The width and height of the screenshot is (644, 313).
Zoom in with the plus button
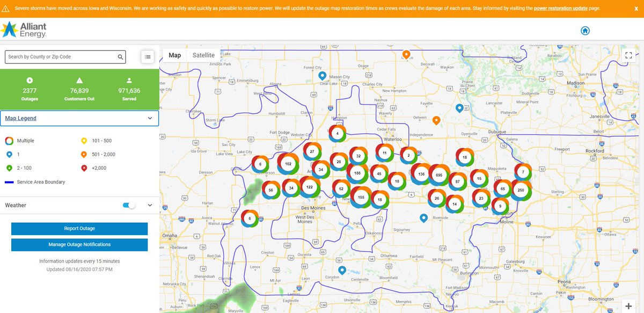tap(628, 305)
